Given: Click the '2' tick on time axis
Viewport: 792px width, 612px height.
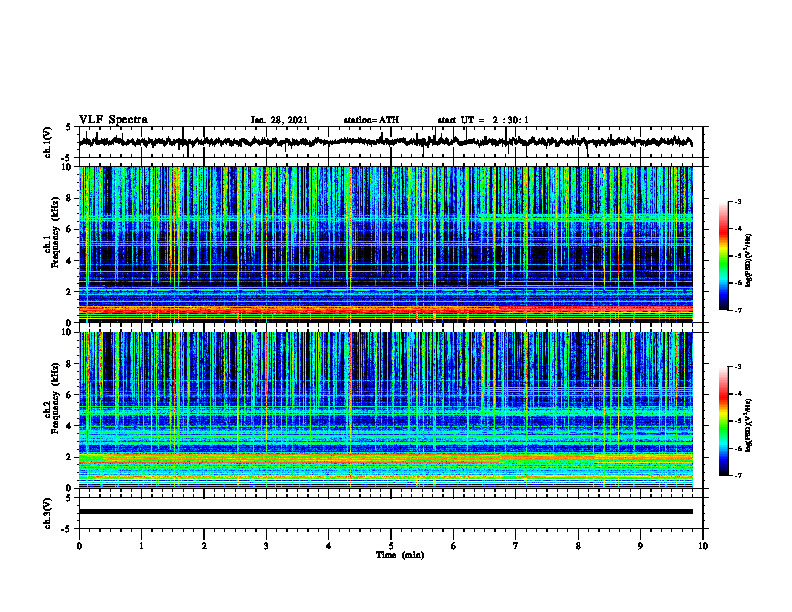Looking at the screenshot, I should [204, 546].
